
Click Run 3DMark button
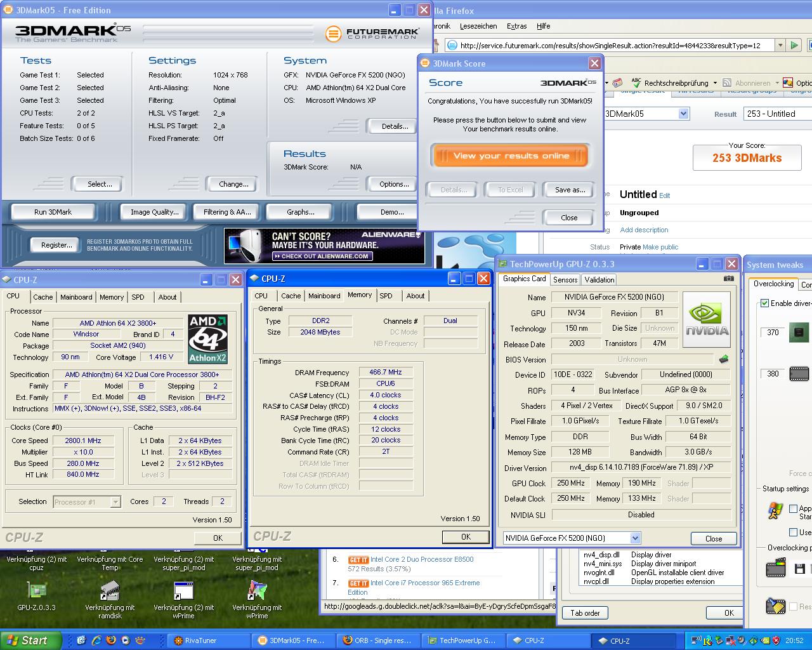click(x=53, y=212)
